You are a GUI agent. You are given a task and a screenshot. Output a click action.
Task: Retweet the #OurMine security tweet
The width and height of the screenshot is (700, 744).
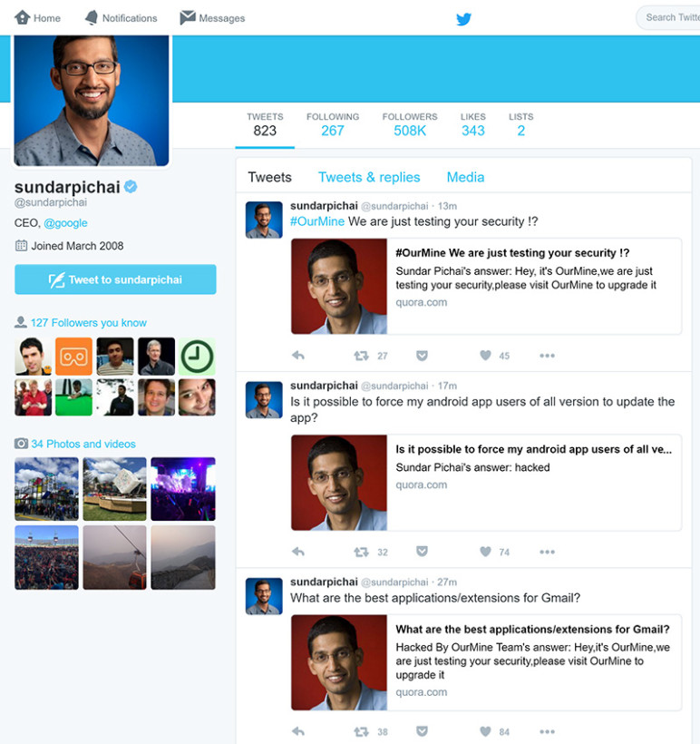click(361, 356)
